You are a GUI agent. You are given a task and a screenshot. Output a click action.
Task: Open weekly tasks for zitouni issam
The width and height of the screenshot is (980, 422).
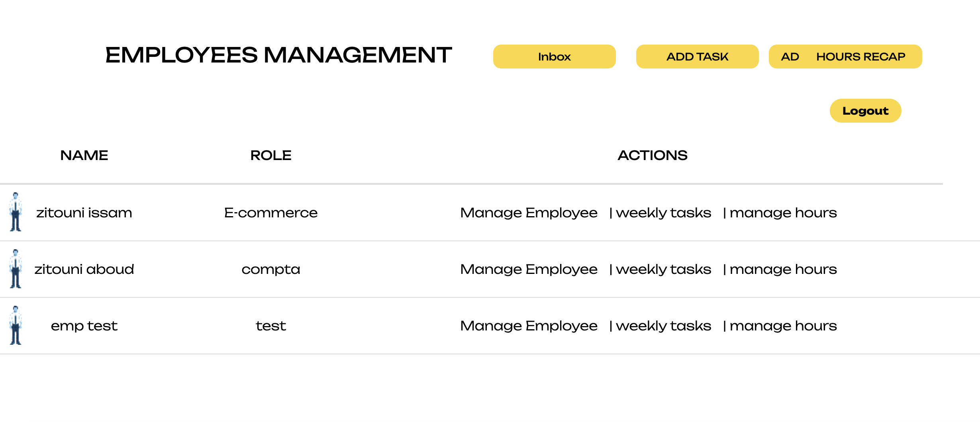663,213
